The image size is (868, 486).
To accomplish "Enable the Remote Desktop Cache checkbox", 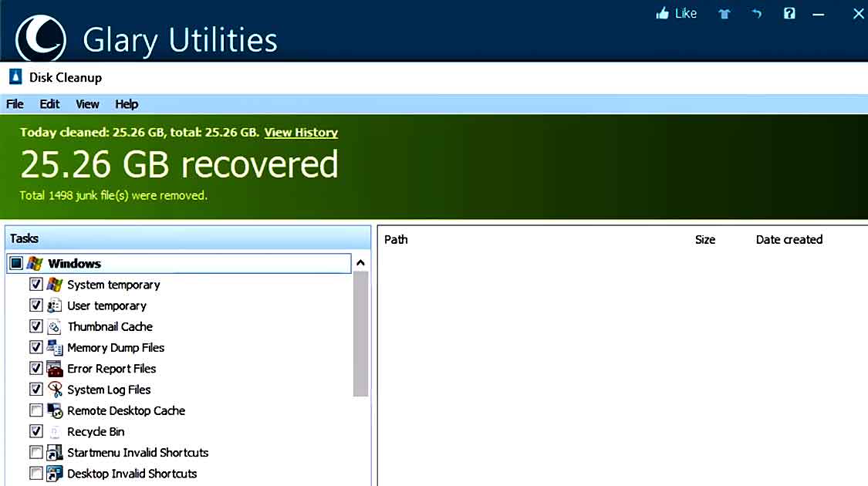I will click(36, 410).
